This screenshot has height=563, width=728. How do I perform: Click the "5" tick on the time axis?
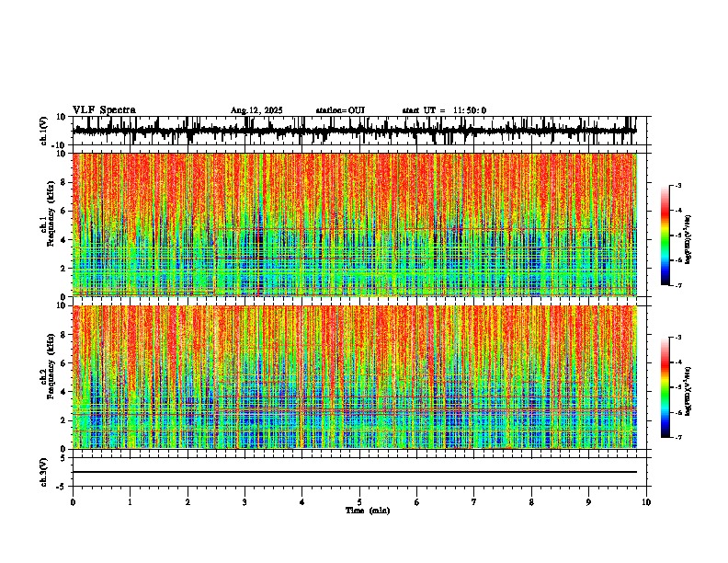[x=359, y=502]
